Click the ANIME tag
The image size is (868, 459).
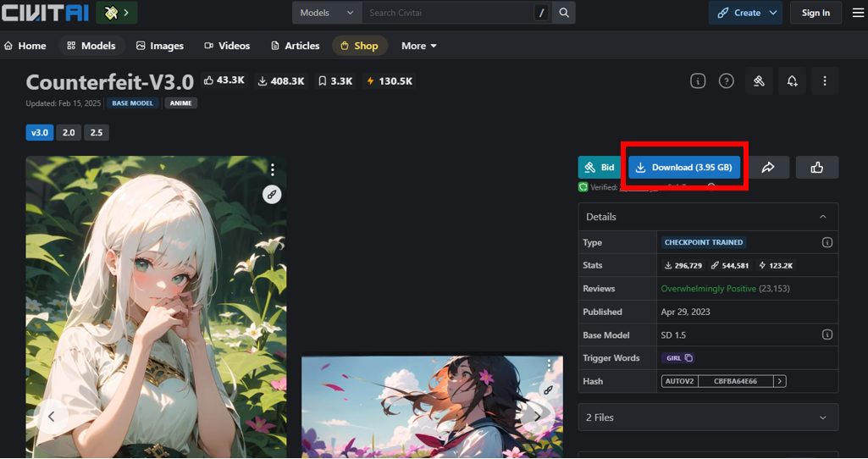[180, 103]
